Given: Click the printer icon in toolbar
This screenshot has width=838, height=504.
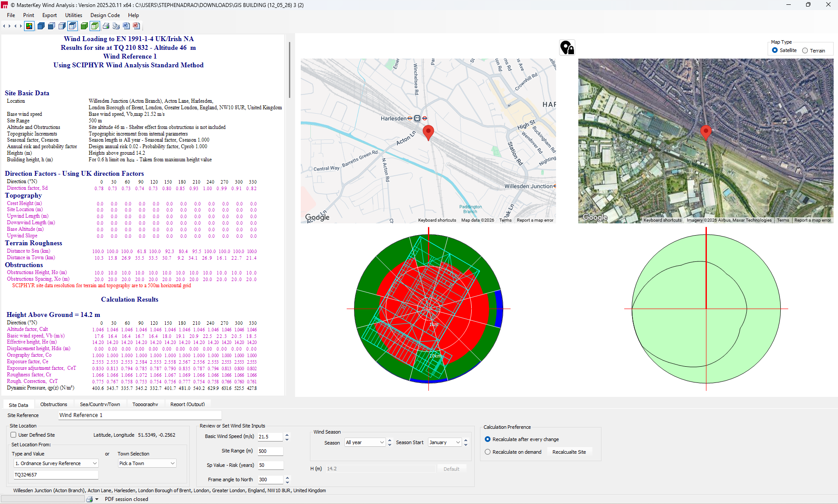Looking at the screenshot, I should 106,26.
